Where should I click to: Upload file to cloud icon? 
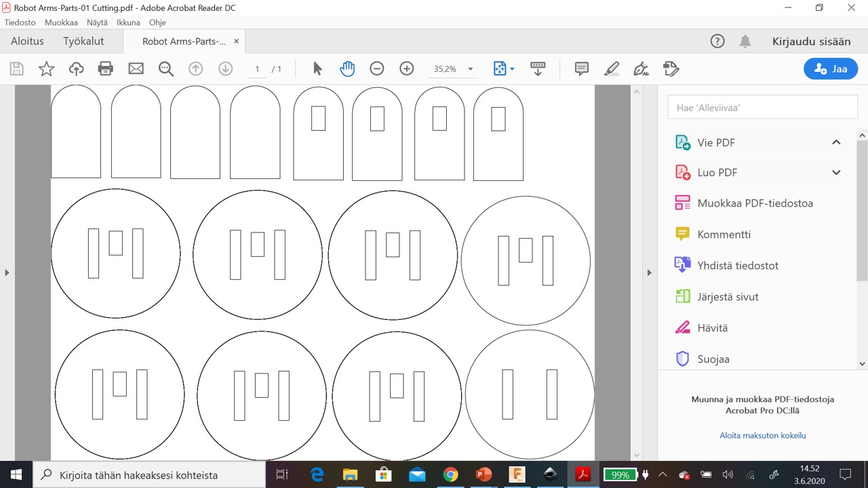pos(76,68)
